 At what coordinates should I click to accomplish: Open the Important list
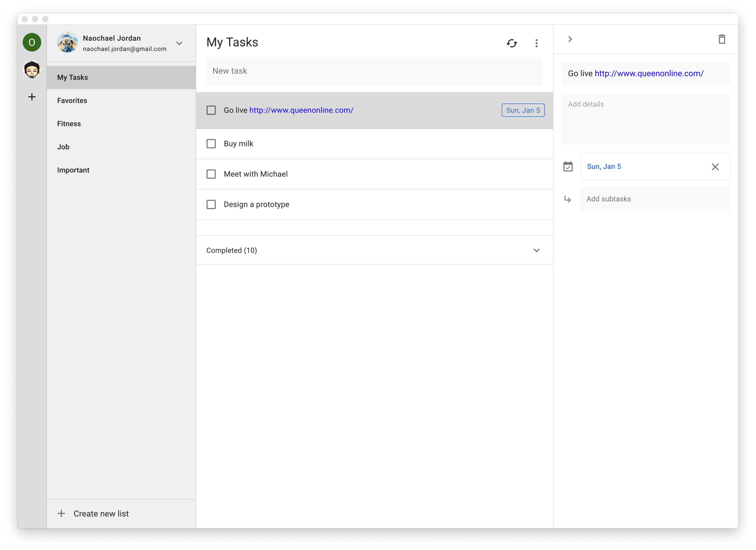pyautogui.click(x=121, y=170)
